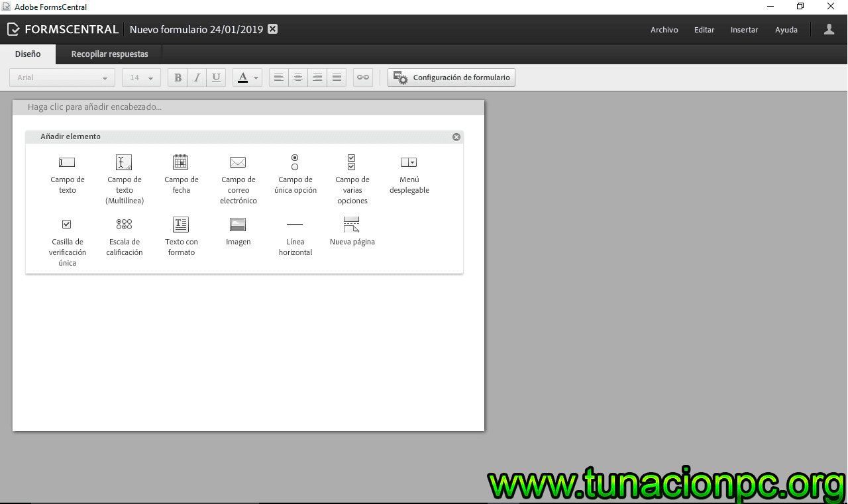848x504 pixels.
Task: Open the Insertar menu
Action: point(744,30)
